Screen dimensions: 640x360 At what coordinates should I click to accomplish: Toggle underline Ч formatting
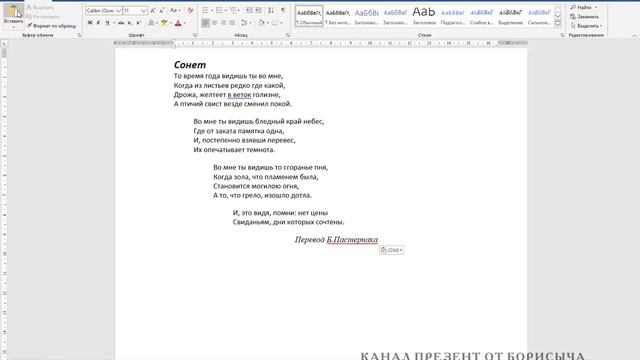pyautogui.click(x=107, y=23)
